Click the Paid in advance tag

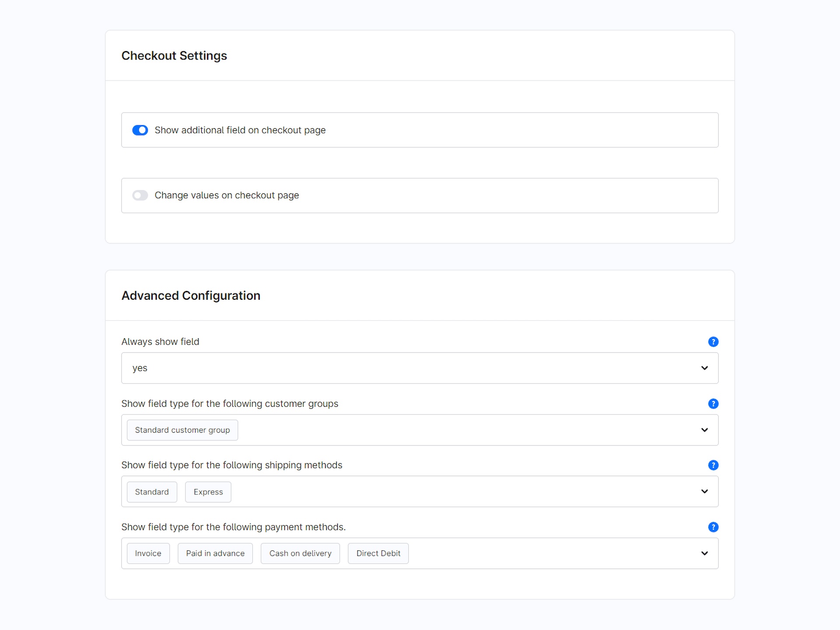pos(215,553)
